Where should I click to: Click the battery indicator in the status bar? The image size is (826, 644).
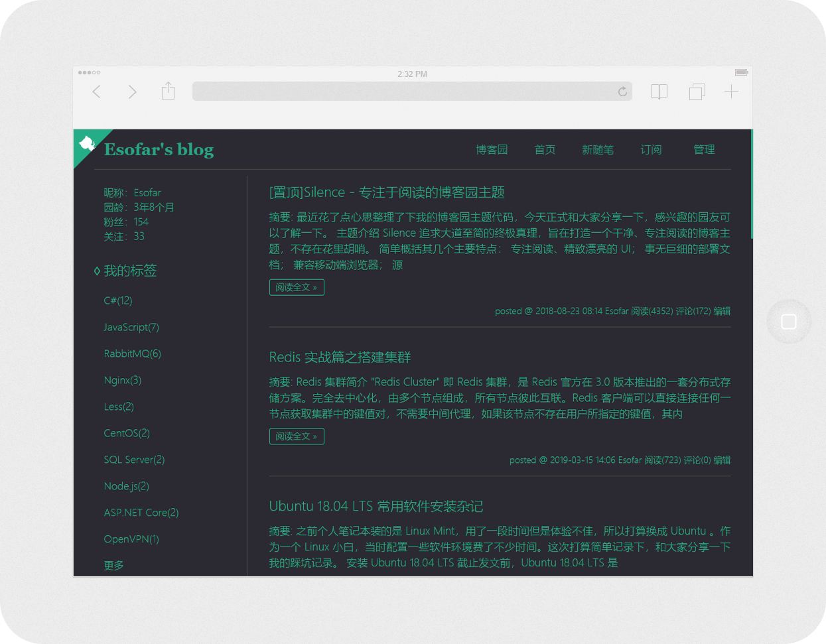742,72
